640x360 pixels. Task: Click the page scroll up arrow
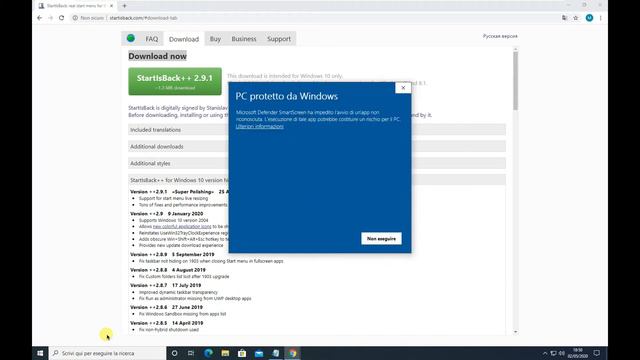coord(516,49)
